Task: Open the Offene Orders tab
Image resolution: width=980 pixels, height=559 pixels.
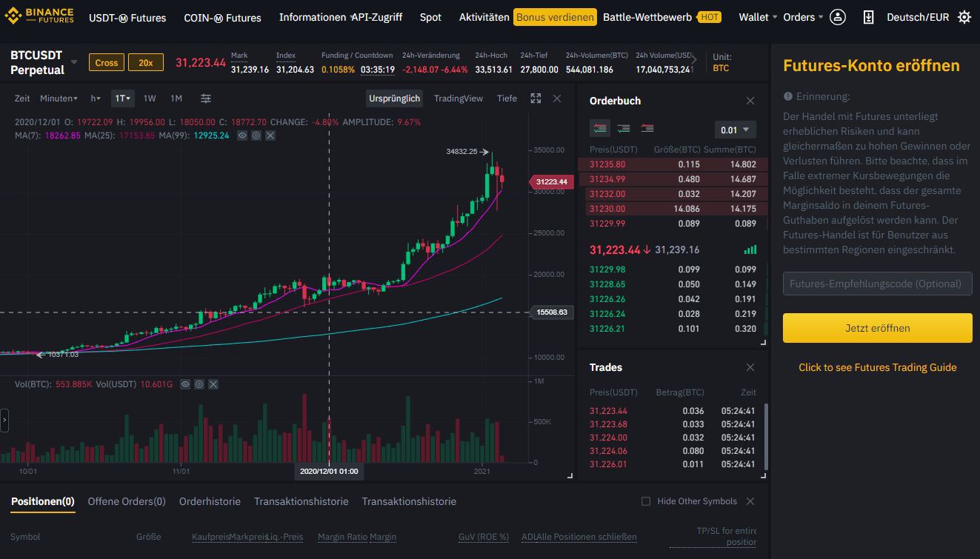Action: [126, 501]
